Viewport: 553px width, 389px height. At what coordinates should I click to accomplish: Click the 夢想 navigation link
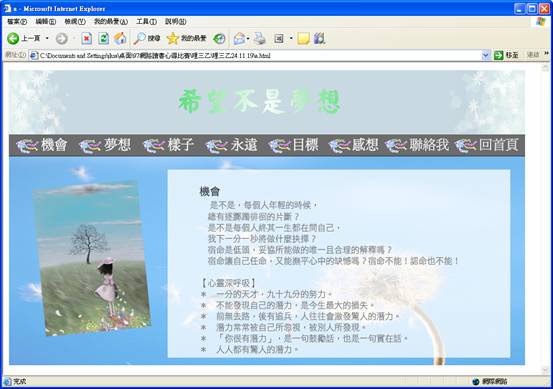(x=117, y=145)
